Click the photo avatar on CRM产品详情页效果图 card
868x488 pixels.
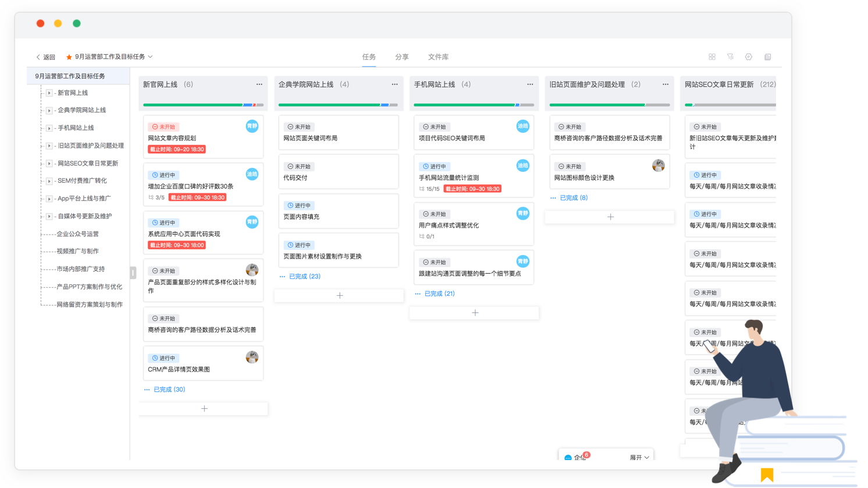(x=252, y=357)
